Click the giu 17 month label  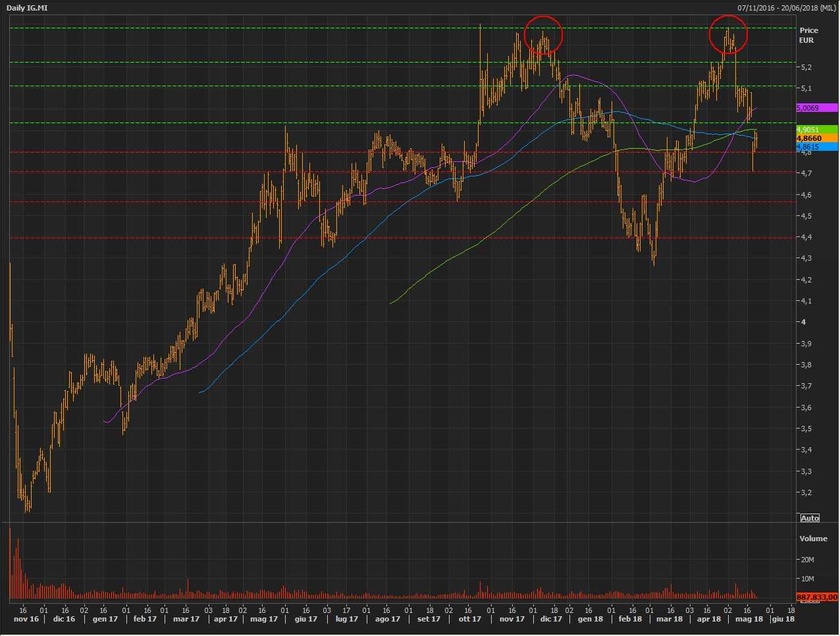coord(306,619)
